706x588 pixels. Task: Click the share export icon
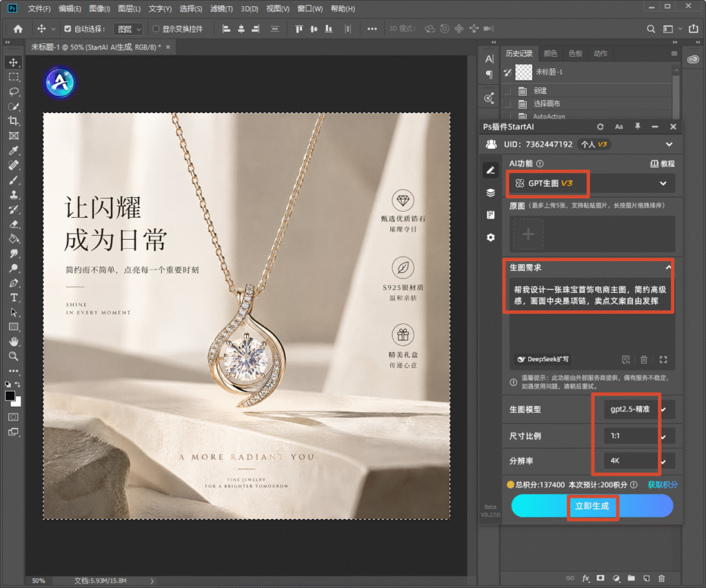(x=694, y=29)
